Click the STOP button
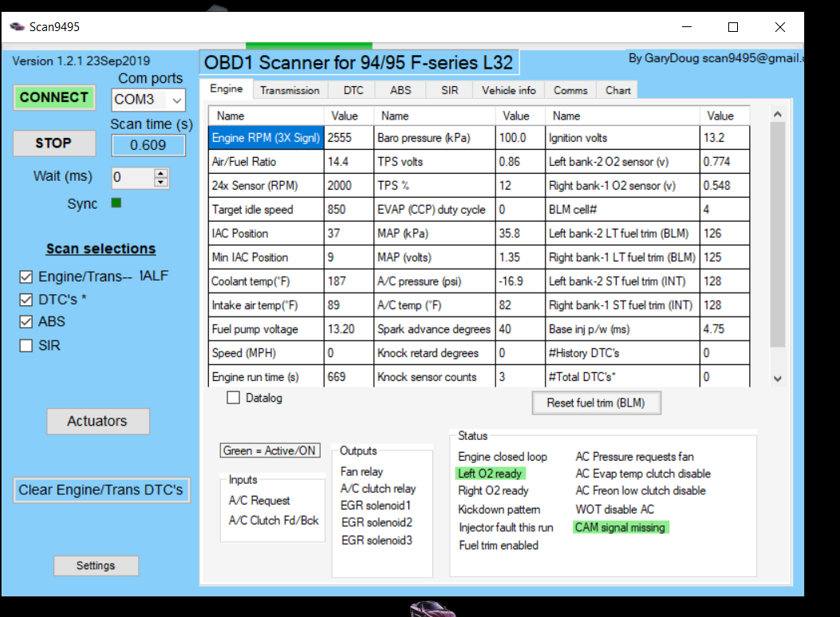840x617 pixels. pyautogui.click(x=53, y=143)
